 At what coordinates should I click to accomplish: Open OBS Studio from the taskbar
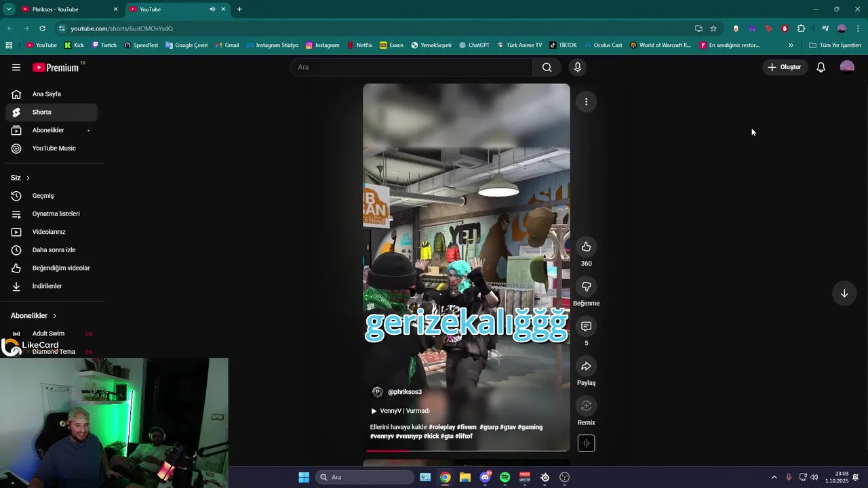[564, 477]
